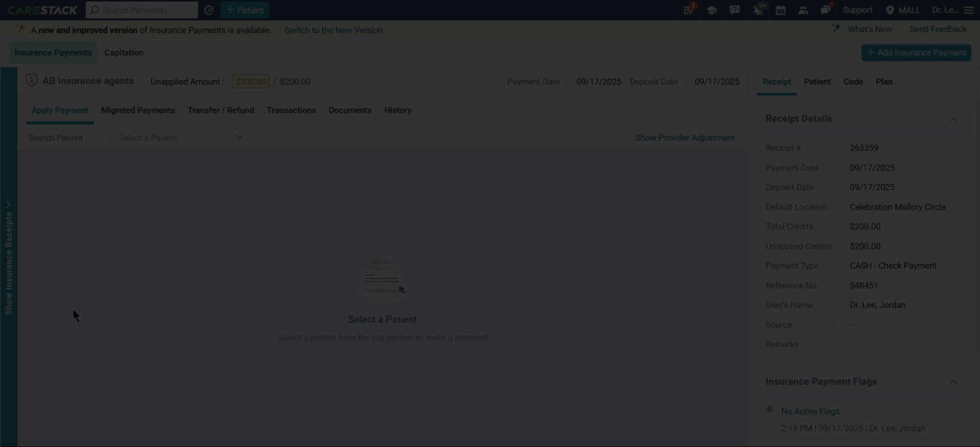Open the recent patients history icon
The image size is (980, 447).
tap(209, 10)
